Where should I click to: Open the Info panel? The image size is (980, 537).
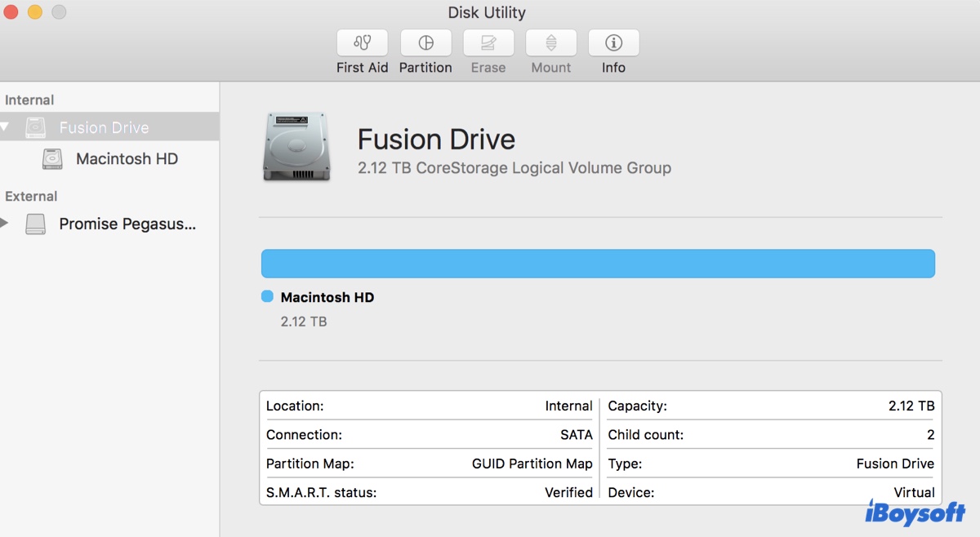pos(613,51)
